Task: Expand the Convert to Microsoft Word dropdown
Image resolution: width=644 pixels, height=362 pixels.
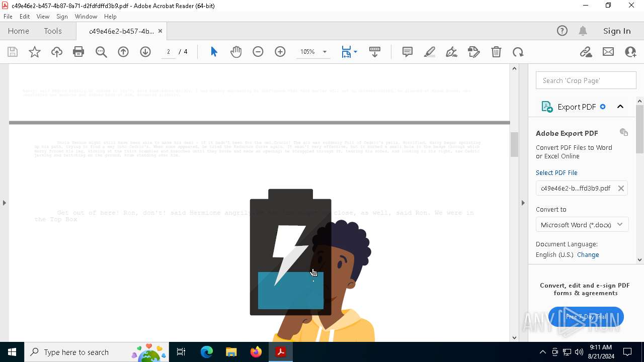Action: coord(582,225)
